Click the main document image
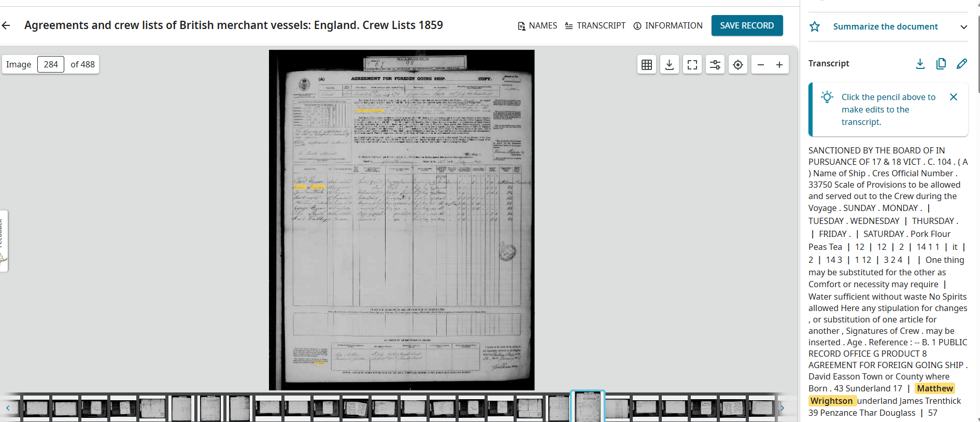 click(x=402, y=220)
